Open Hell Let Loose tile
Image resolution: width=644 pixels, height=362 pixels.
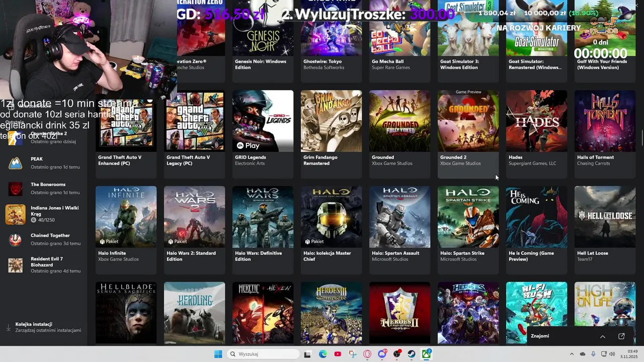coord(605,230)
